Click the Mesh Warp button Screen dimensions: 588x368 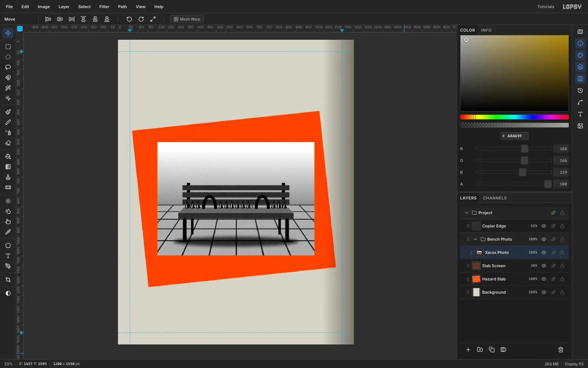click(x=187, y=19)
